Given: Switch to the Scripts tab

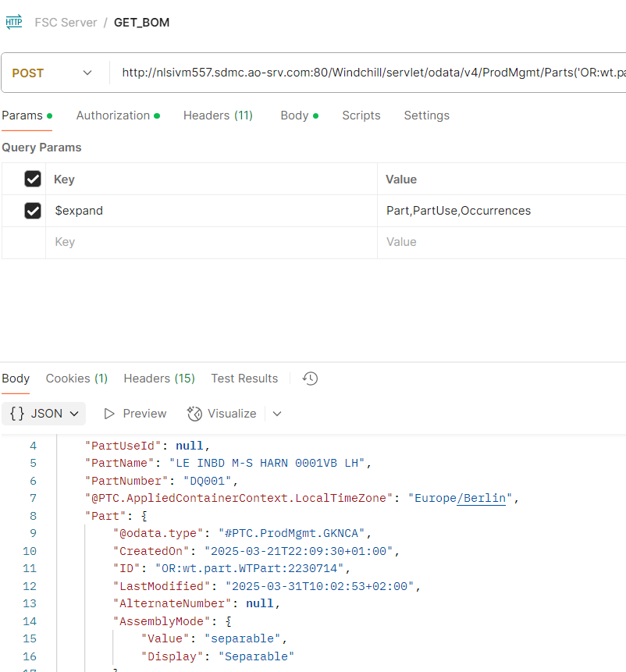Looking at the screenshot, I should click(x=361, y=115).
